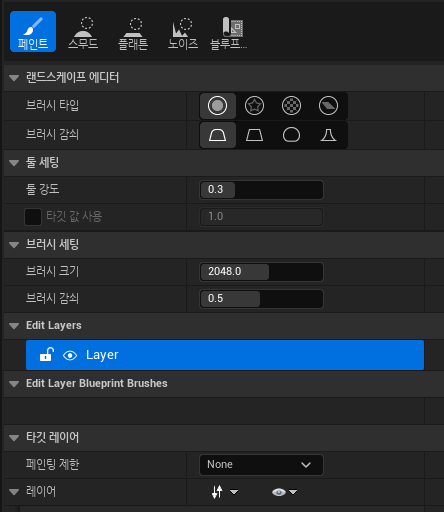Select smooth brush falloff shape
Image resolution: width=444 pixels, height=512 pixels.
pyautogui.click(x=218, y=135)
